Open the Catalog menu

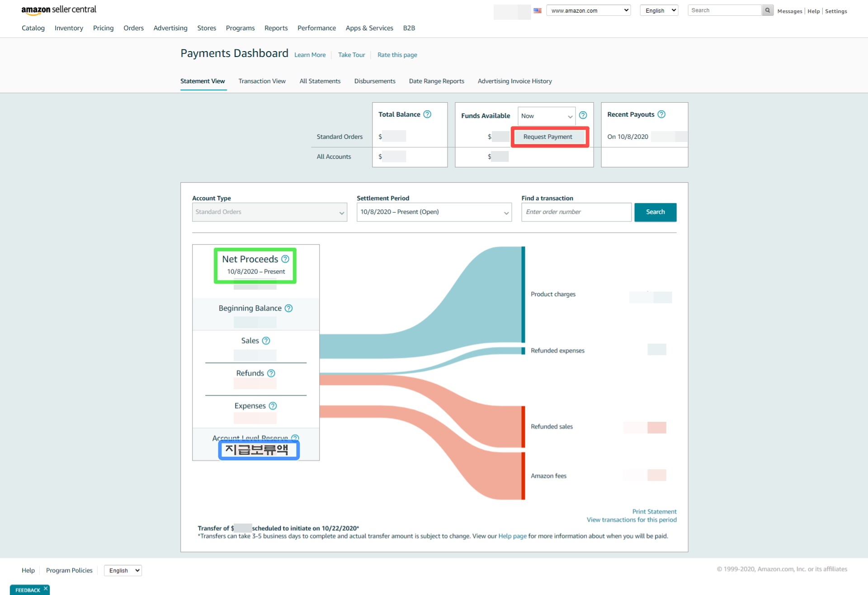[x=33, y=28]
